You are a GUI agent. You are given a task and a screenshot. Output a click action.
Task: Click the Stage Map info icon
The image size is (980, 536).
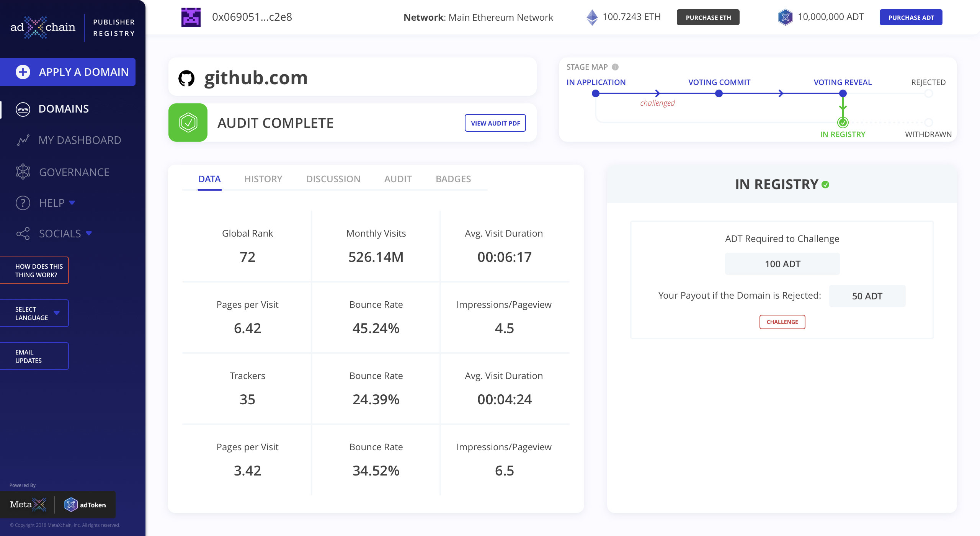click(615, 67)
